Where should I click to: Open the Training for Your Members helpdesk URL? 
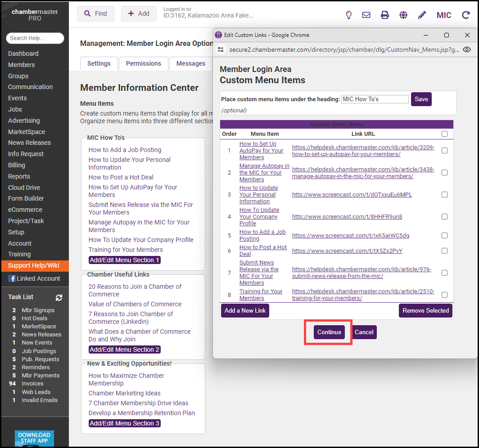363,295
